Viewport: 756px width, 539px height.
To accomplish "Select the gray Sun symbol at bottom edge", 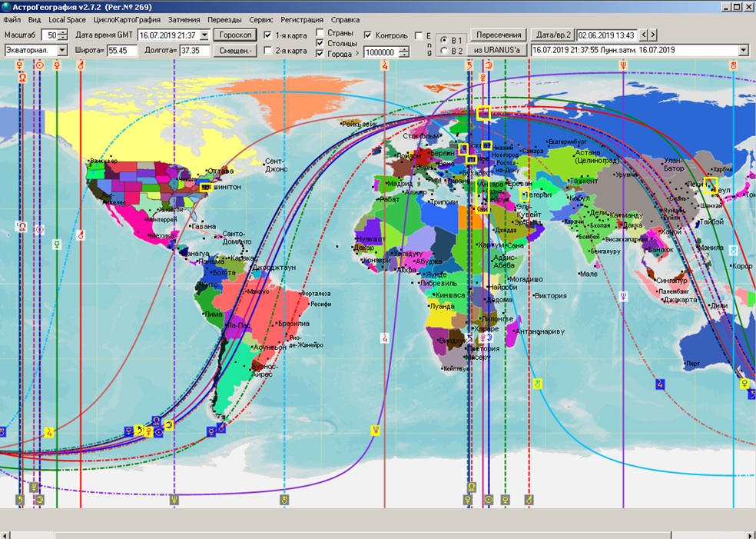I will 489,500.
